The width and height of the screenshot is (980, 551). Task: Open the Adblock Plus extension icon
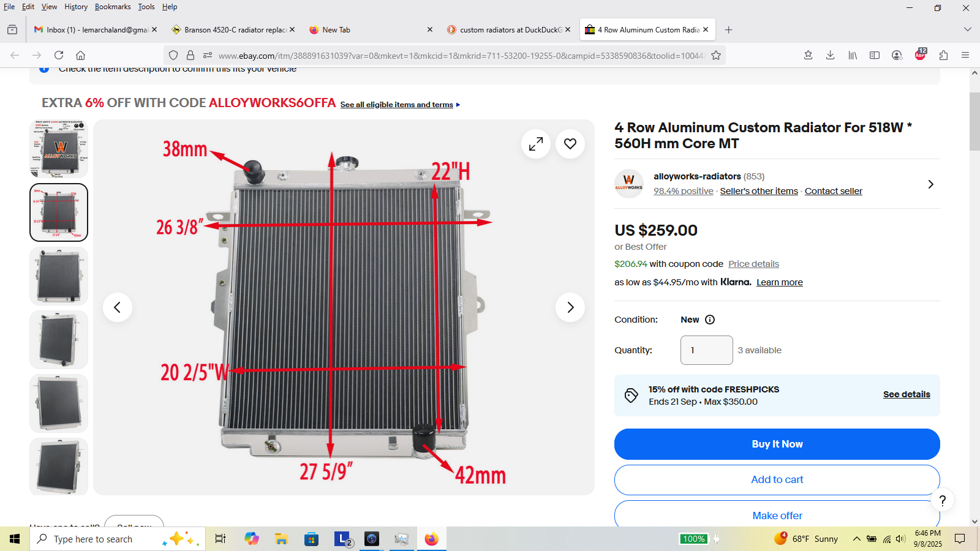point(920,55)
